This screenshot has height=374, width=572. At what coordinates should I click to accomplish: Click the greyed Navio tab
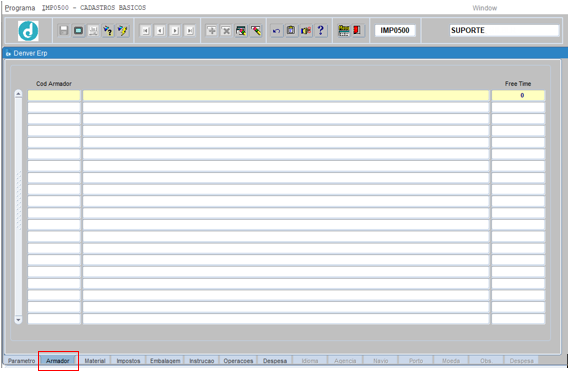(380, 361)
